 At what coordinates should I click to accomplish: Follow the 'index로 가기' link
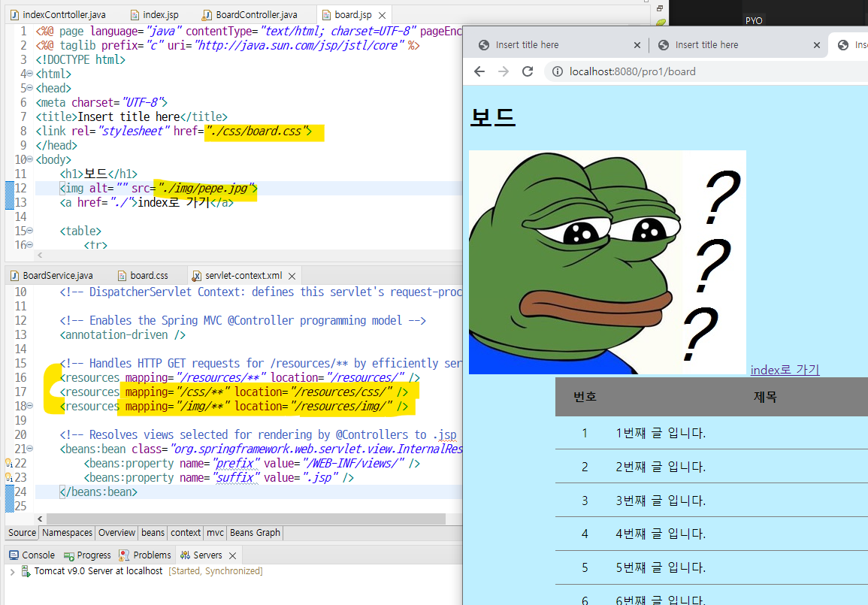(785, 370)
